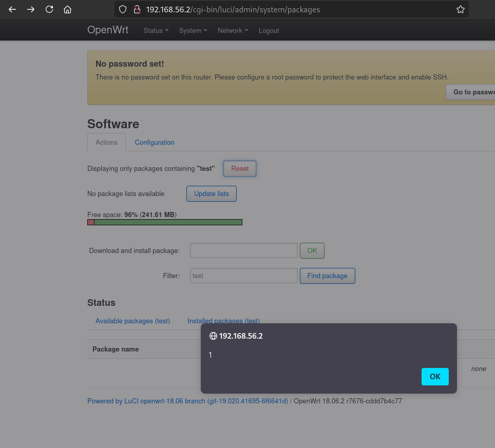Click green OK to install the package
The height and width of the screenshot is (448, 495).
coord(312,250)
